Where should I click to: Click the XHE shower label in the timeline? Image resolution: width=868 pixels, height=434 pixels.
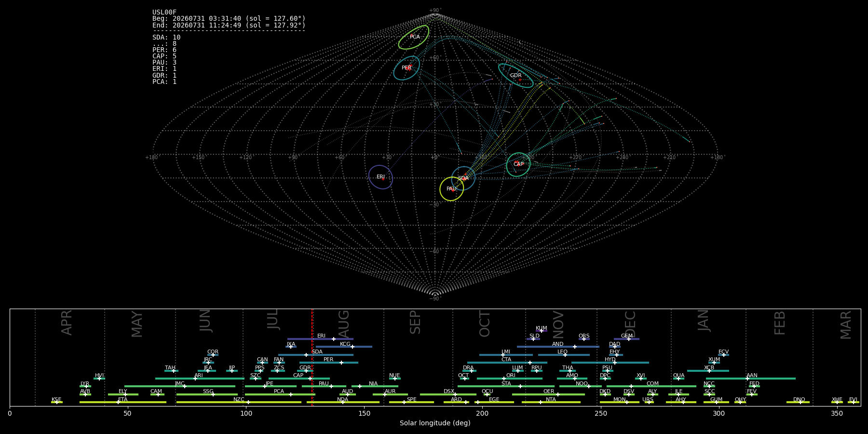[x=837, y=400]
